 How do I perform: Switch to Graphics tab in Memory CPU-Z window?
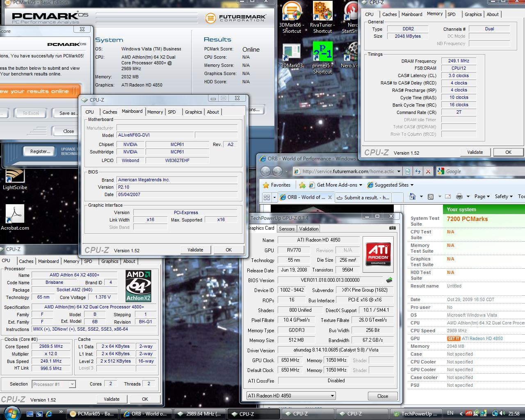[473, 14]
